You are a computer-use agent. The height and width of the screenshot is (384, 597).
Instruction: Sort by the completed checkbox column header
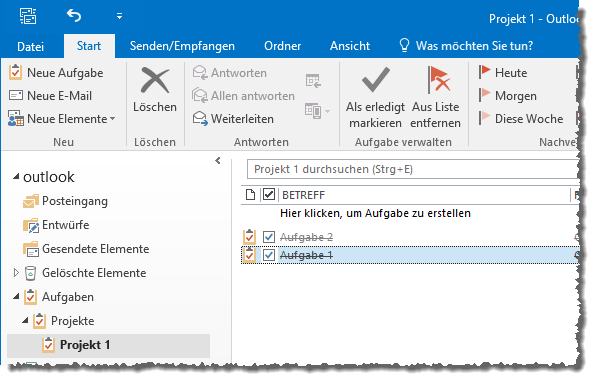(x=269, y=194)
